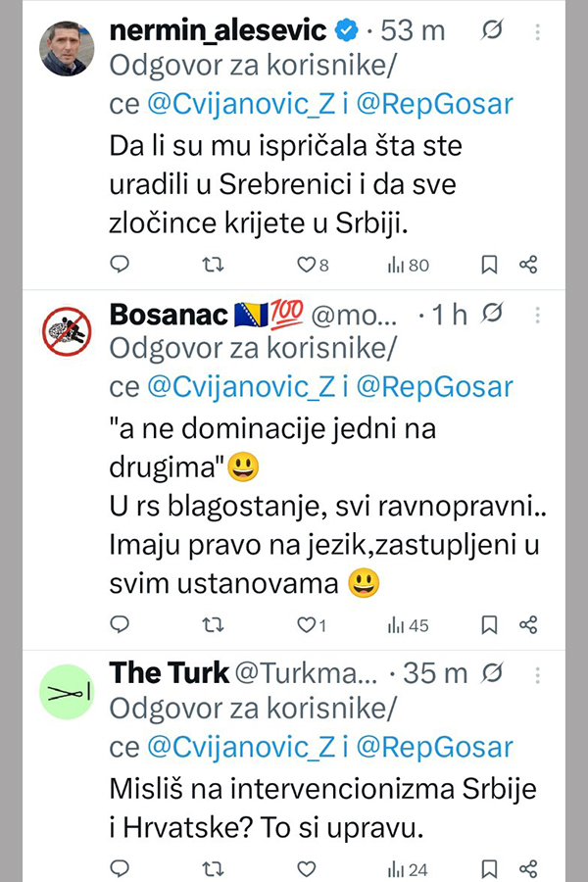
Task: Reply to Bosanac's tweet
Action: (119, 624)
